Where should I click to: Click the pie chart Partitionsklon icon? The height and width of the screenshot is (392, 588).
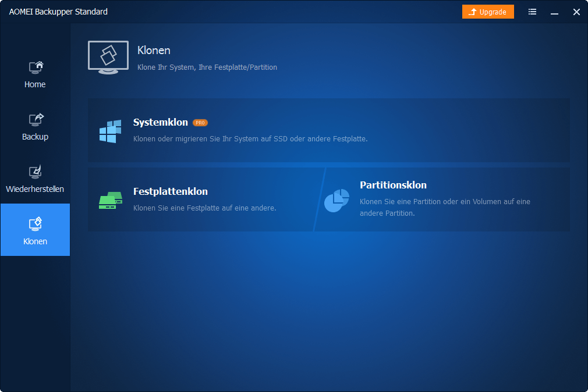(336, 201)
